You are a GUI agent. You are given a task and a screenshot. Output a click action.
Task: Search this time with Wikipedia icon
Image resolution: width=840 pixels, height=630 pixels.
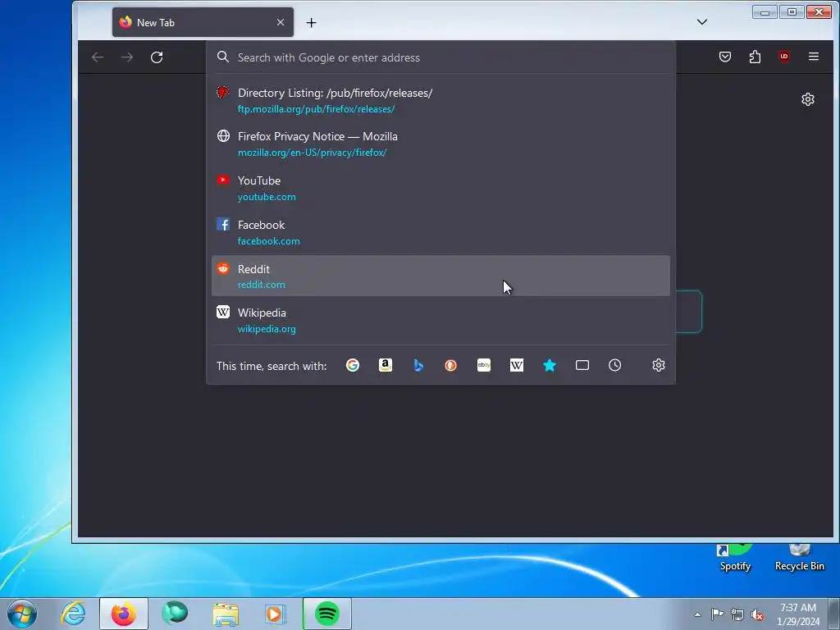[x=517, y=365]
